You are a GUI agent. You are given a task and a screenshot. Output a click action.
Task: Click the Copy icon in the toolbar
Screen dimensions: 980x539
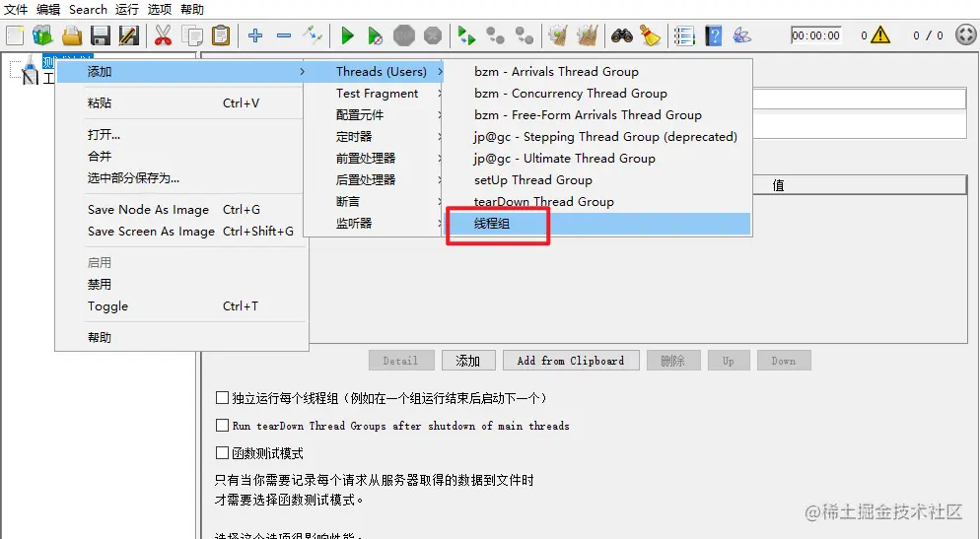point(192,35)
